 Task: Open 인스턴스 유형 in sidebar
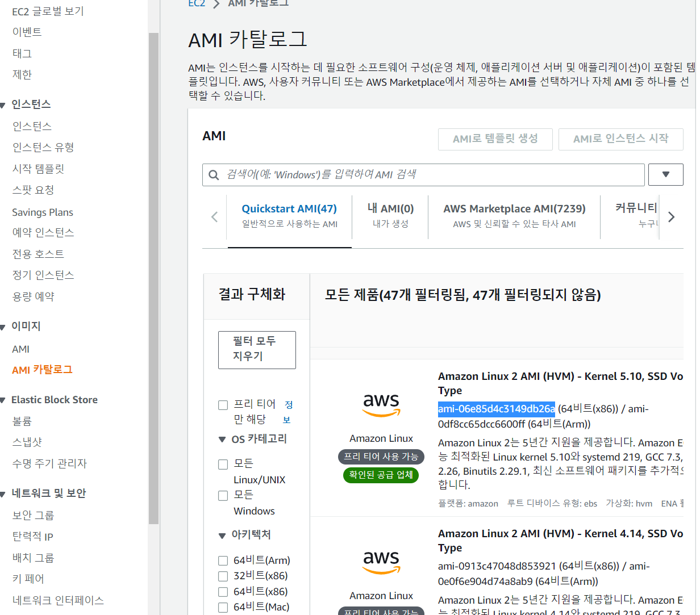coord(43,147)
